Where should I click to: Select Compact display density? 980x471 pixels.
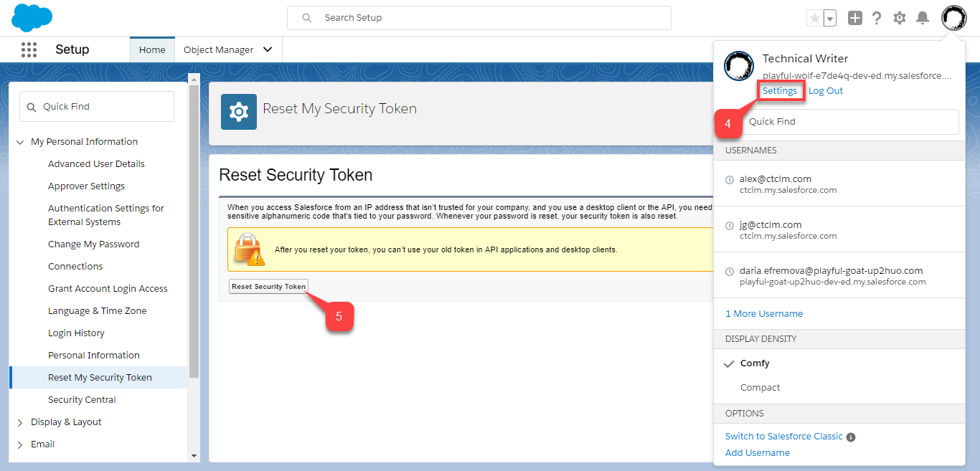[x=760, y=388]
